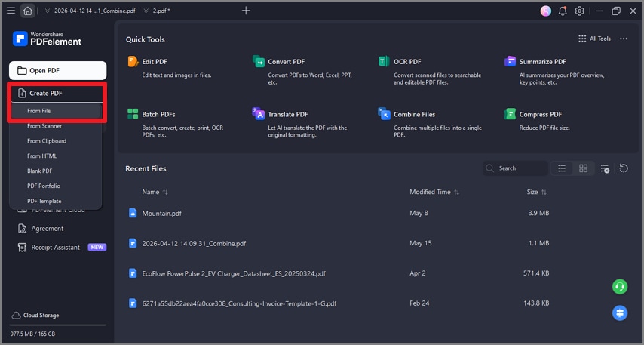Go to the Home icon tab
This screenshot has height=345, width=644.
coord(27,11)
